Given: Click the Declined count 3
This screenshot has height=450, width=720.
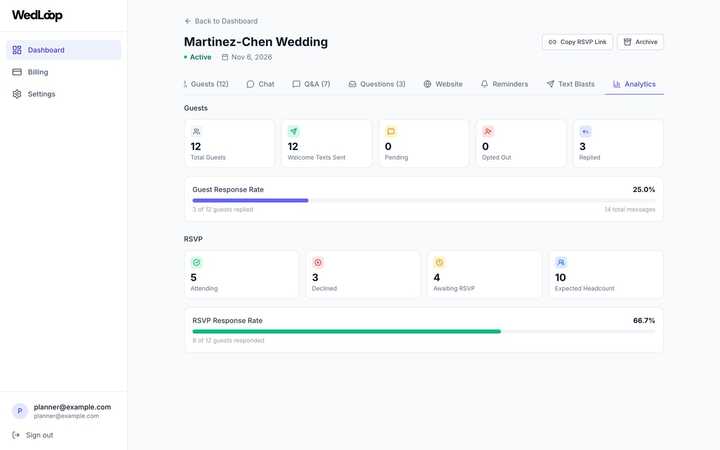Looking at the screenshot, I should (x=315, y=277).
